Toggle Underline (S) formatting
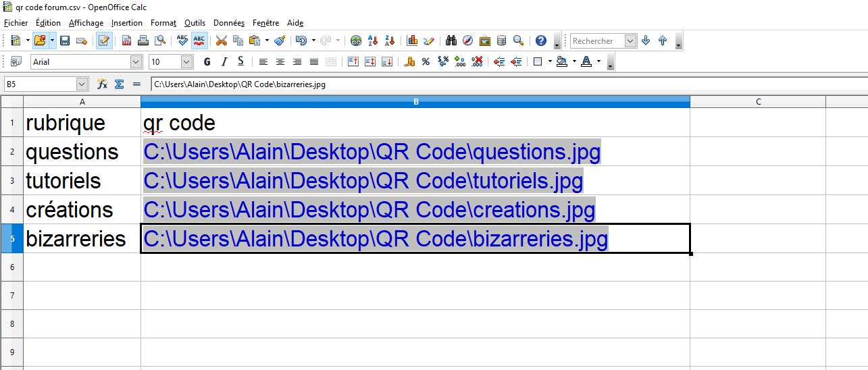The height and width of the screenshot is (370, 868). coord(240,61)
